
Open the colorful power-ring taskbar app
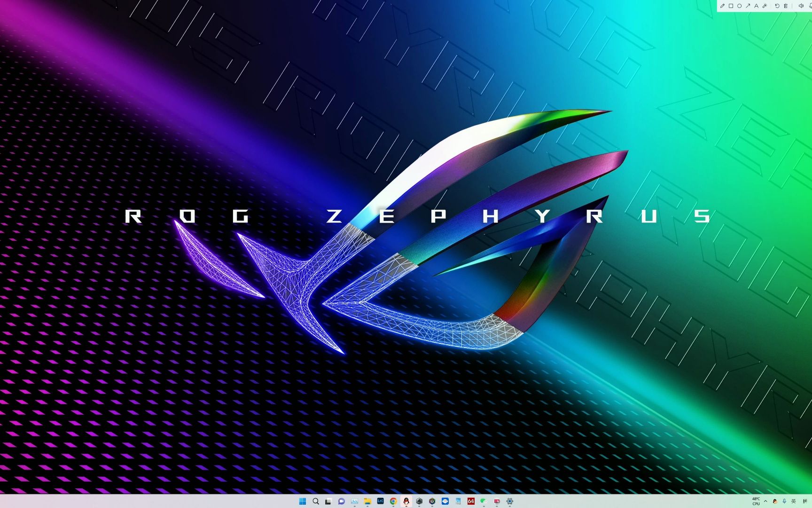click(432, 501)
